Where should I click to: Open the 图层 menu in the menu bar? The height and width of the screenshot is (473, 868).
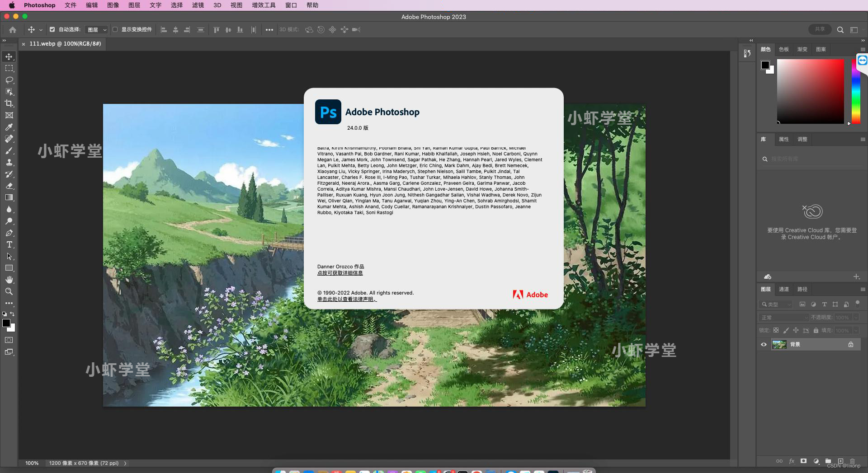134,5
